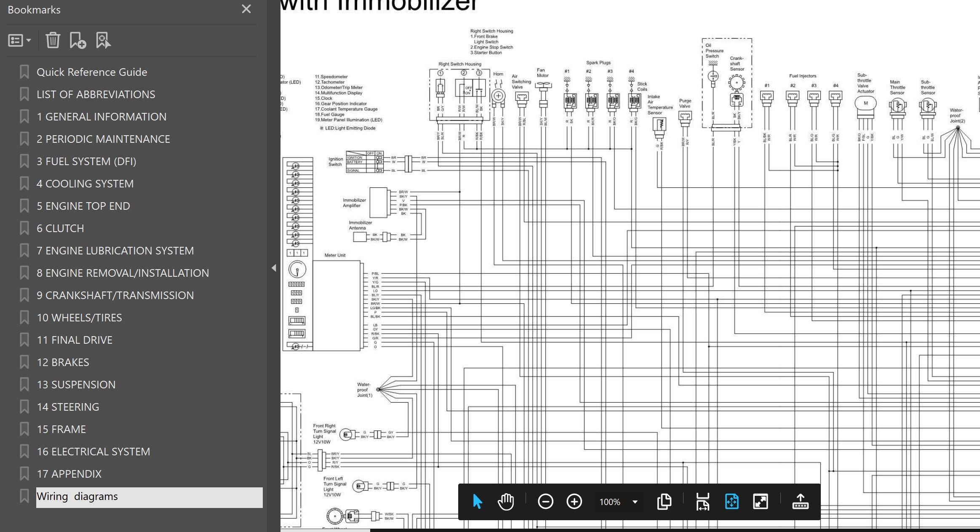Switch to the hand pan tool
The width and height of the screenshot is (980, 532).
point(506,502)
